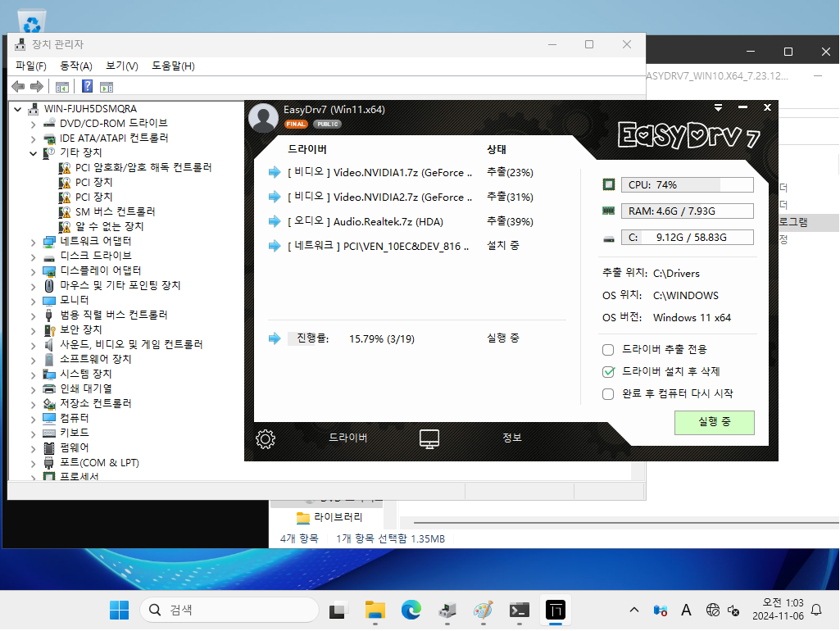The width and height of the screenshot is (840, 631).
Task: Click the Help toolbar icon in Device Manager
Action: 88,86
